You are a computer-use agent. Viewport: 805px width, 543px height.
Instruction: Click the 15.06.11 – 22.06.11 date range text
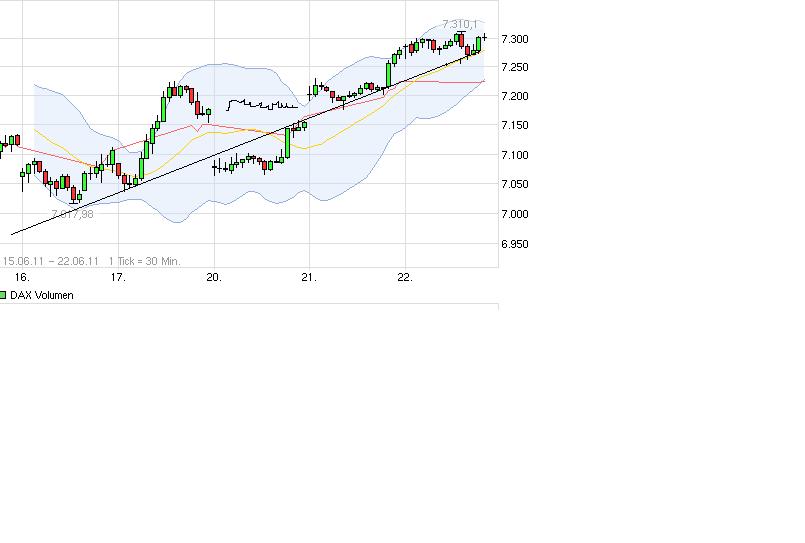pos(50,261)
